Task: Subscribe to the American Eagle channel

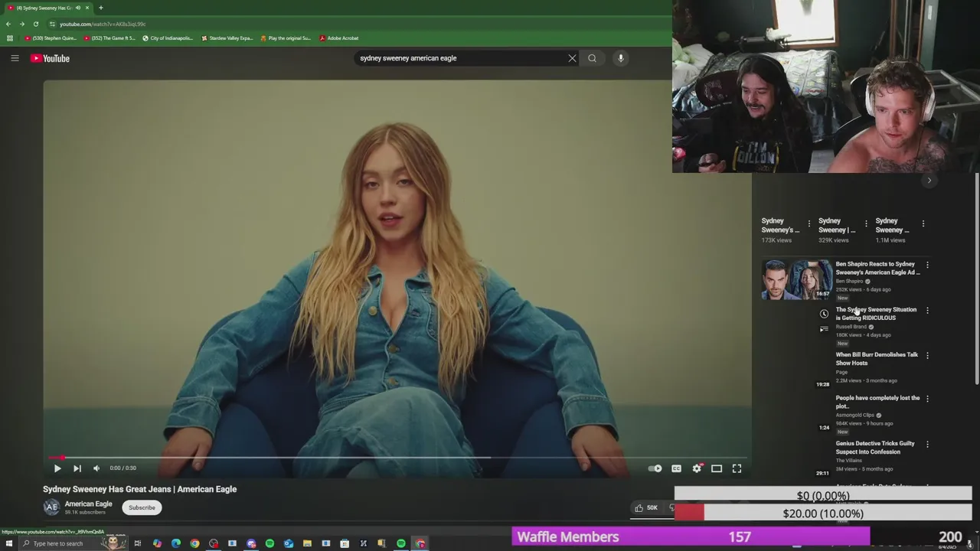Action: (142, 507)
